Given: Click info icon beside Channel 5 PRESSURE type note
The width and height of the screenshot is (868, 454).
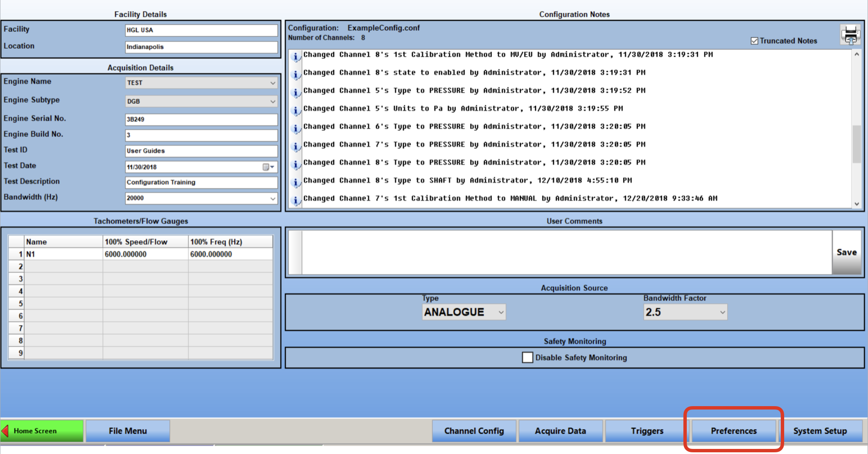Looking at the screenshot, I should [296, 92].
